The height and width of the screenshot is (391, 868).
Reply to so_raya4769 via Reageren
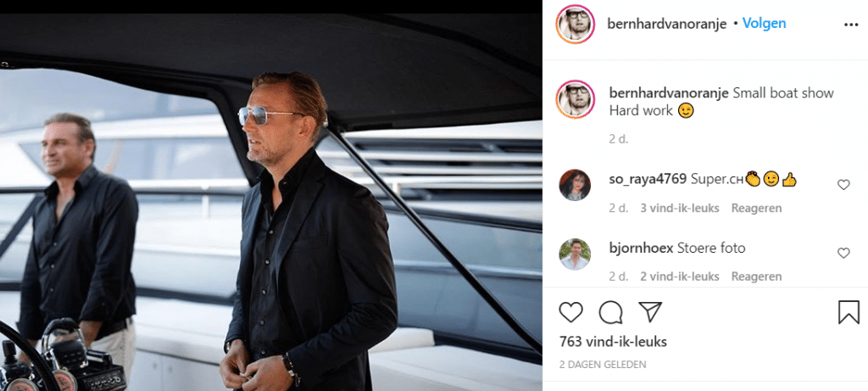tap(756, 208)
